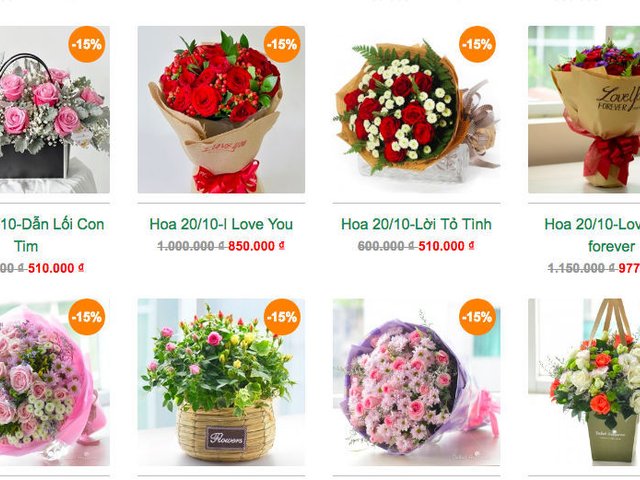The image size is (640, 480).
Task: Click -15% badge on pink-wrapped bouquet
Action: tap(87, 317)
